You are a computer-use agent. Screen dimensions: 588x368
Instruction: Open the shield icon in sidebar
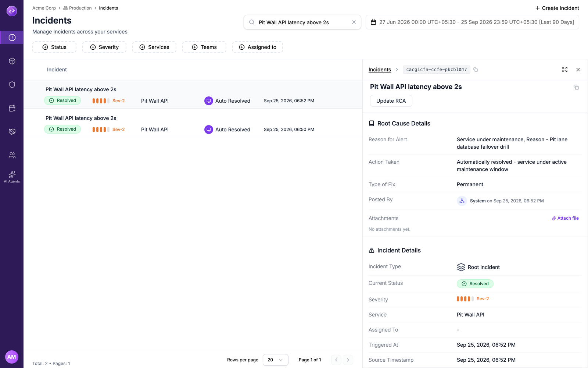(12, 85)
